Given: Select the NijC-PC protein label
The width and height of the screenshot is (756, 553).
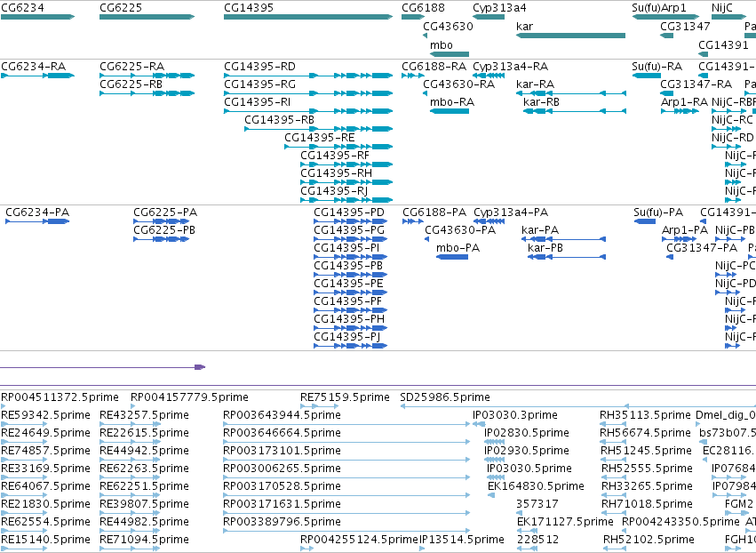Looking at the screenshot, I should [736, 266].
